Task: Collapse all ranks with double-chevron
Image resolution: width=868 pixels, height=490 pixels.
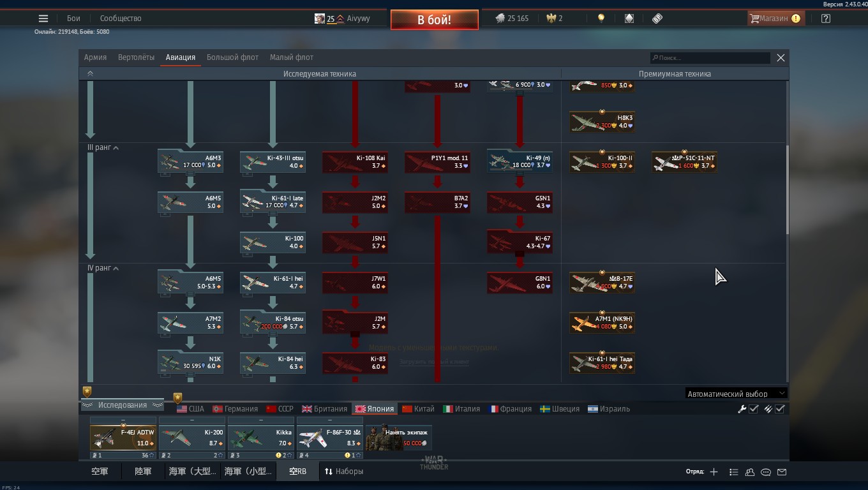Action: (x=90, y=74)
